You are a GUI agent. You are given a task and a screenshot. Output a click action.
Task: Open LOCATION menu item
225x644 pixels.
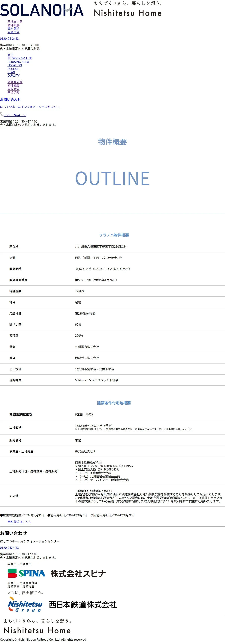pyautogui.click(x=15, y=65)
